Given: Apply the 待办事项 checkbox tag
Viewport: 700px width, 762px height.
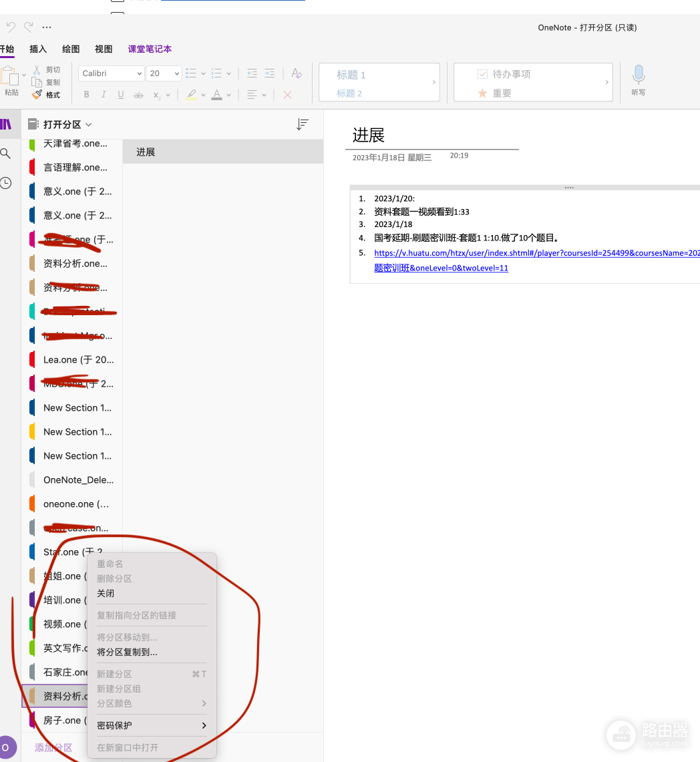Looking at the screenshot, I should (504, 74).
